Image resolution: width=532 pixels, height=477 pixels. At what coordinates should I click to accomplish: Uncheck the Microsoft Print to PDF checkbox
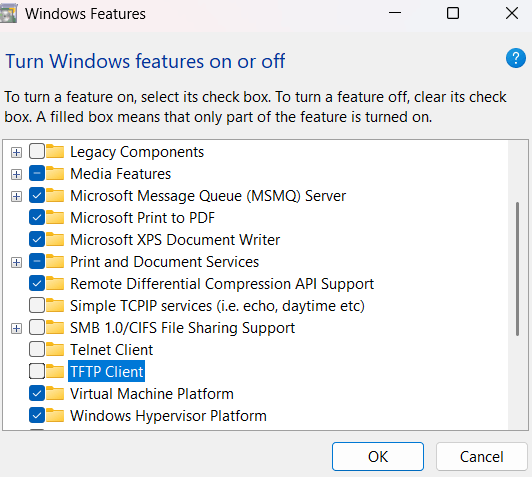pos(37,217)
